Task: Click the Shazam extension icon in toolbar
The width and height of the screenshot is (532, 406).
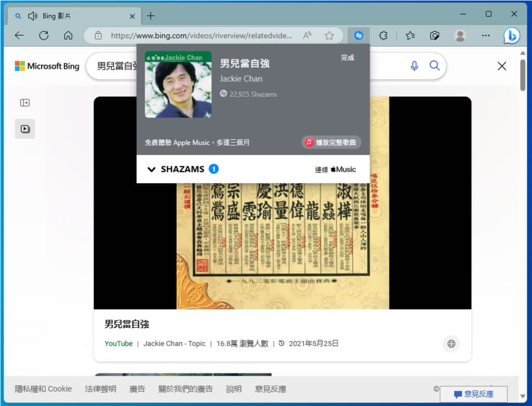Action: [358, 35]
